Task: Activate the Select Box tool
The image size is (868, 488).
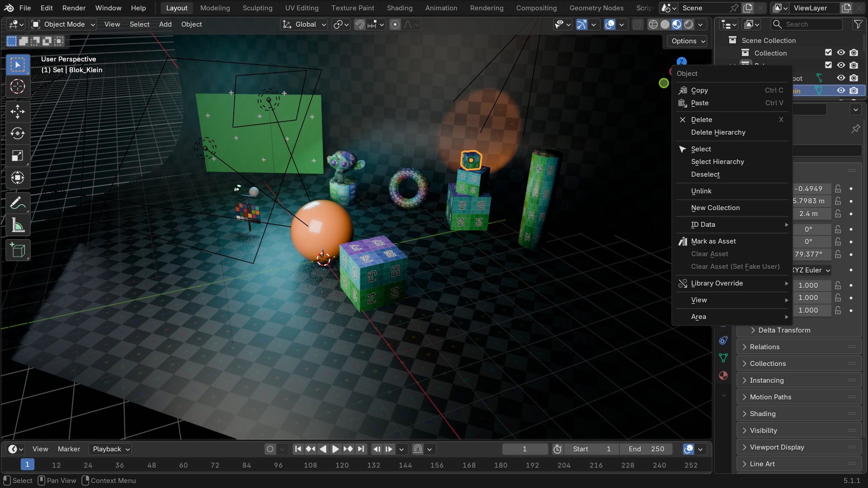Action: coord(18,65)
